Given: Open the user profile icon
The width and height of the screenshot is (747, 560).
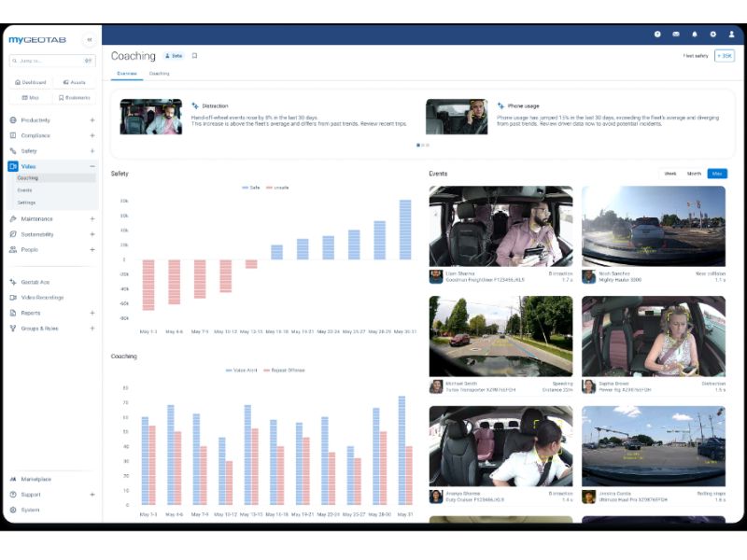Looking at the screenshot, I should (732, 35).
